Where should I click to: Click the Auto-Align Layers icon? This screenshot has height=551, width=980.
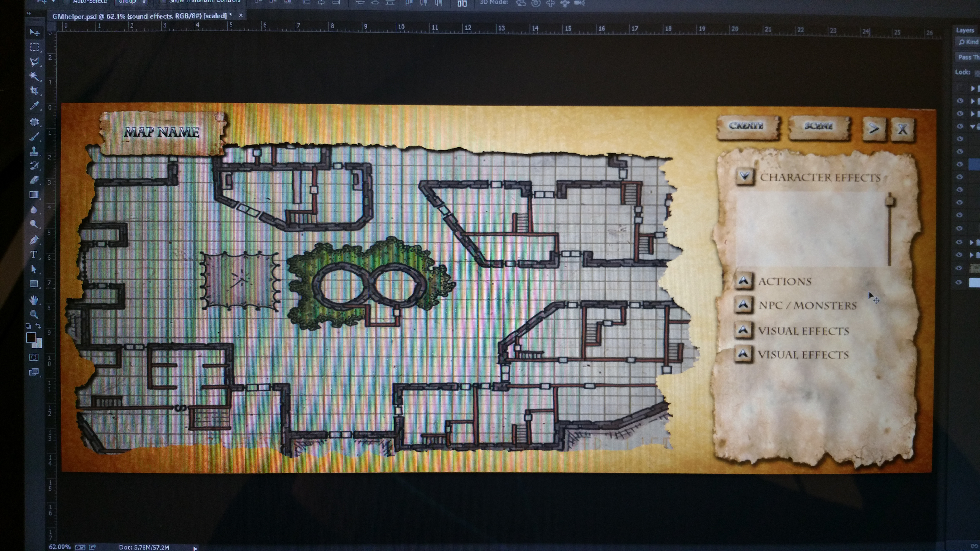click(x=462, y=3)
